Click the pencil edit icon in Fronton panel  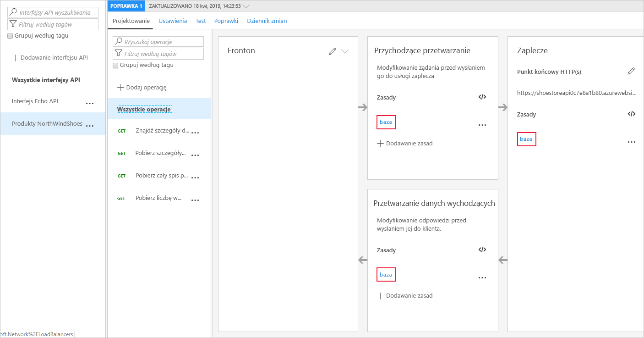tap(333, 51)
